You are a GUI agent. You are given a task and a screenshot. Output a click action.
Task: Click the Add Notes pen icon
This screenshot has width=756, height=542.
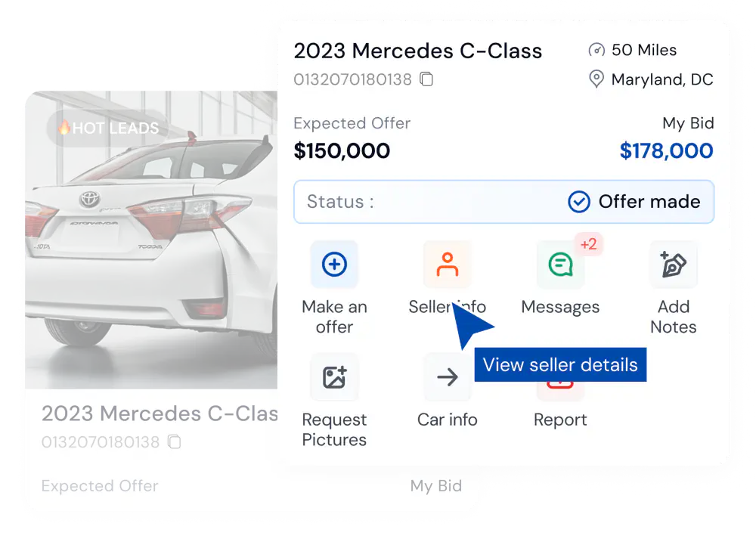click(673, 265)
